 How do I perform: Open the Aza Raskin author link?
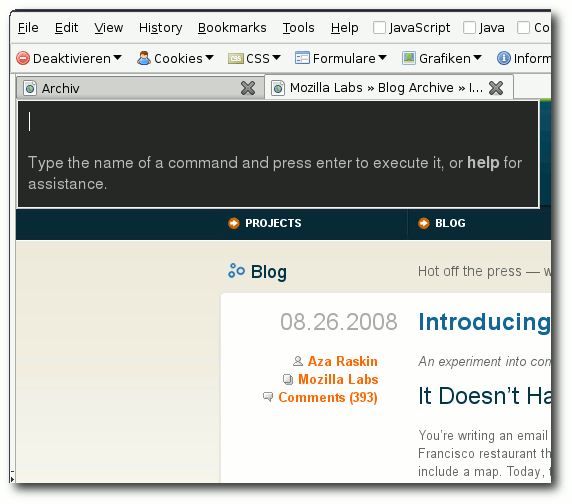(x=343, y=361)
